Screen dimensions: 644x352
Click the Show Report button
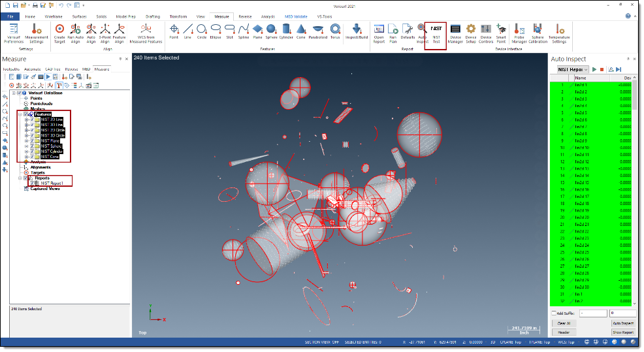pyautogui.click(x=623, y=332)
